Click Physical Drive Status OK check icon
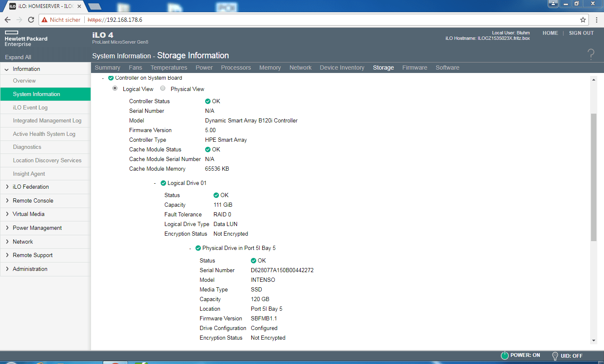Image resolution: width=604 pixels, height=364 pixels. pos(253,260)
